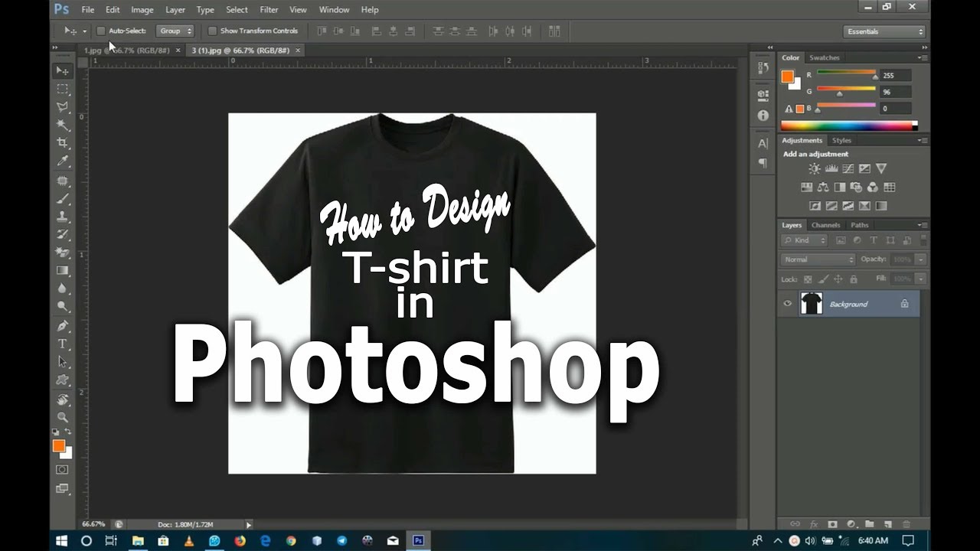
Task: Select the Dodge tool
Action: [62, 307]
